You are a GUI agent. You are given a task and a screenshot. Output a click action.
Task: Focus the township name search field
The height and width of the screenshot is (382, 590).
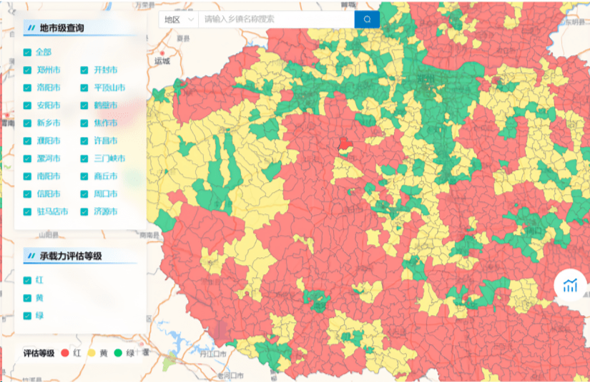click(277, 19)
